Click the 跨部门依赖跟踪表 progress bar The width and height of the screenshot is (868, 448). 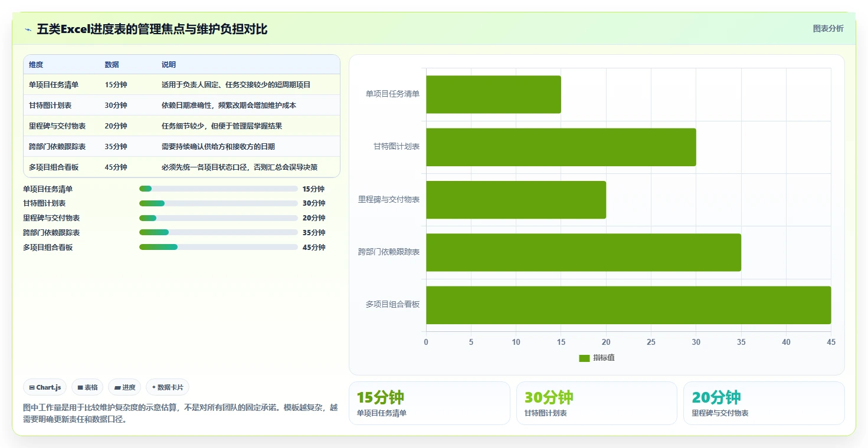[x=218, y=232]
